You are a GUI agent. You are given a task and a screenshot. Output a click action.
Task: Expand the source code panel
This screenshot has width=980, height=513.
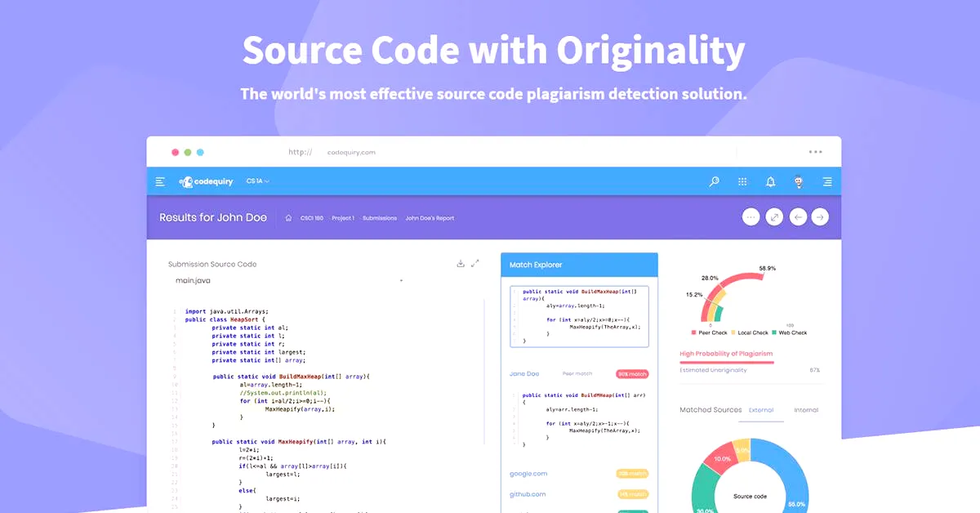coord(475,263)
